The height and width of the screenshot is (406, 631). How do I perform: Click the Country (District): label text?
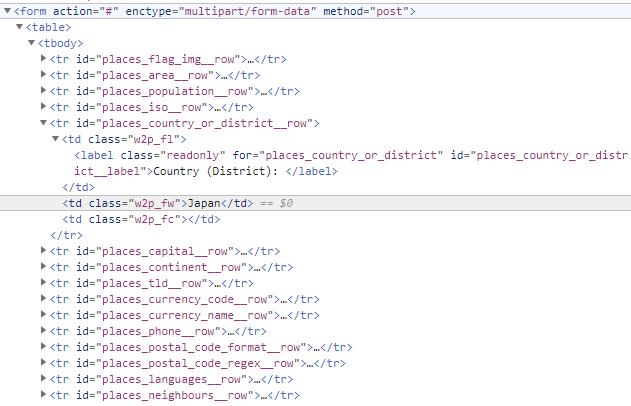[216, 171]
